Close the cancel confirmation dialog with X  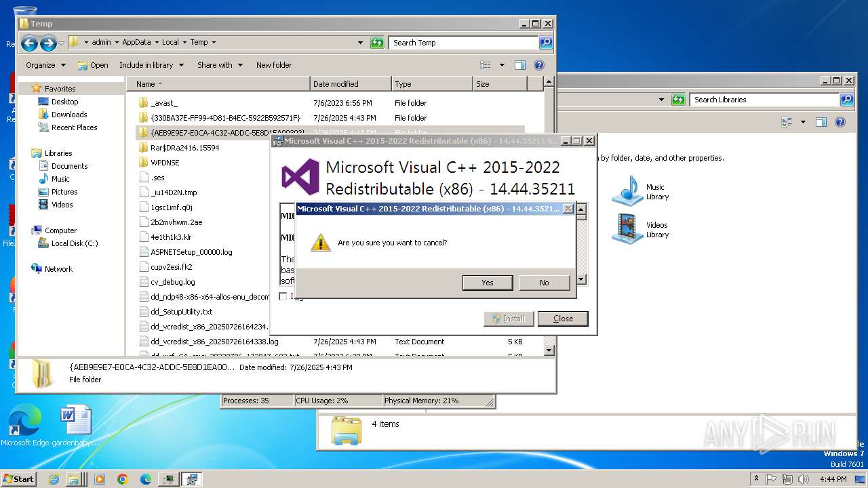(x=568, y=209)
